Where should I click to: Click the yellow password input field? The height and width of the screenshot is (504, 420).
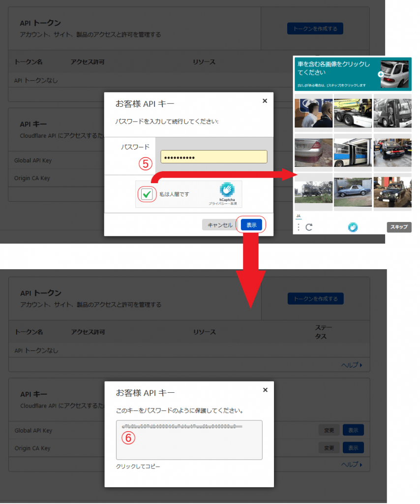[213, 157]
